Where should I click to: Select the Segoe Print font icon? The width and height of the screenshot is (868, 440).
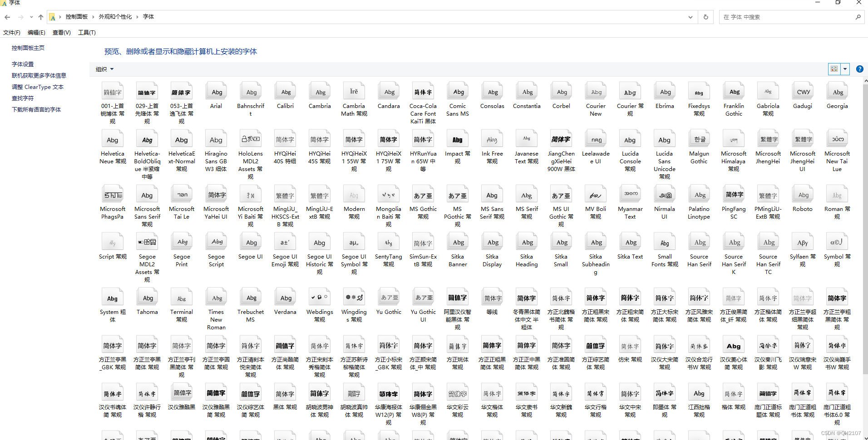coord(182,242)
